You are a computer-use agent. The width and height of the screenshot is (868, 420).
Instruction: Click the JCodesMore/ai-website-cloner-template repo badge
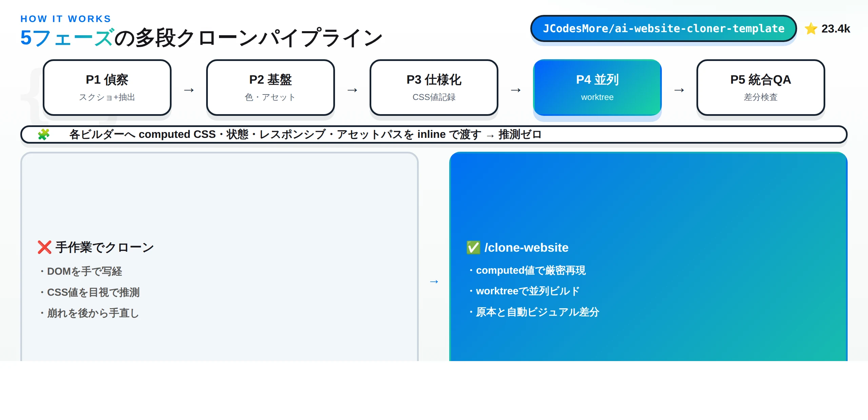click(664, 28)
